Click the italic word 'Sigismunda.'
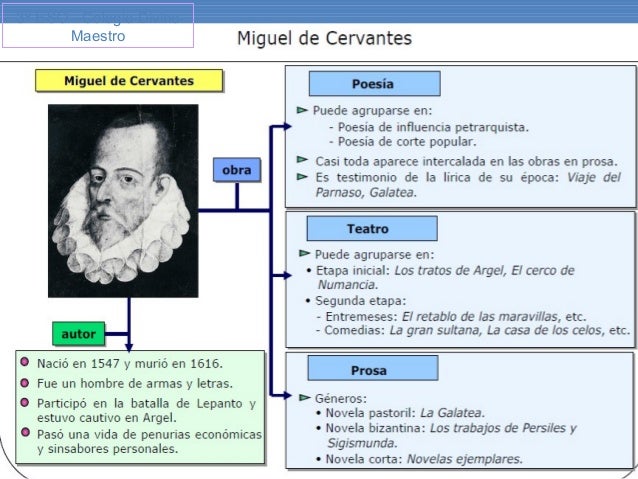 pos(363,443)
